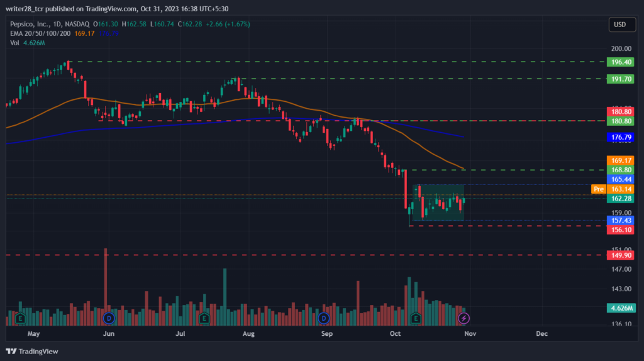This screenshot has height=361, width=644.
Task: Click the Dec label on time axis
Action: click(541, 334)
